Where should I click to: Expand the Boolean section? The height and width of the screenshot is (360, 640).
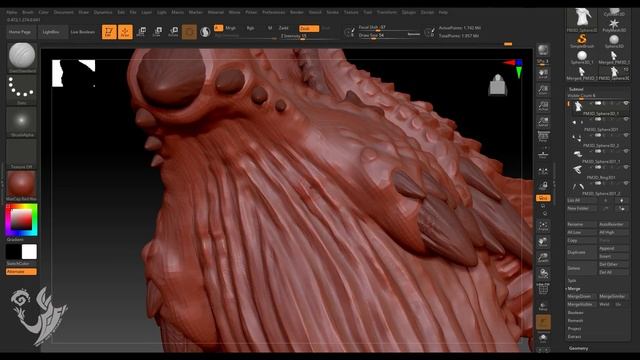[576, 313]
